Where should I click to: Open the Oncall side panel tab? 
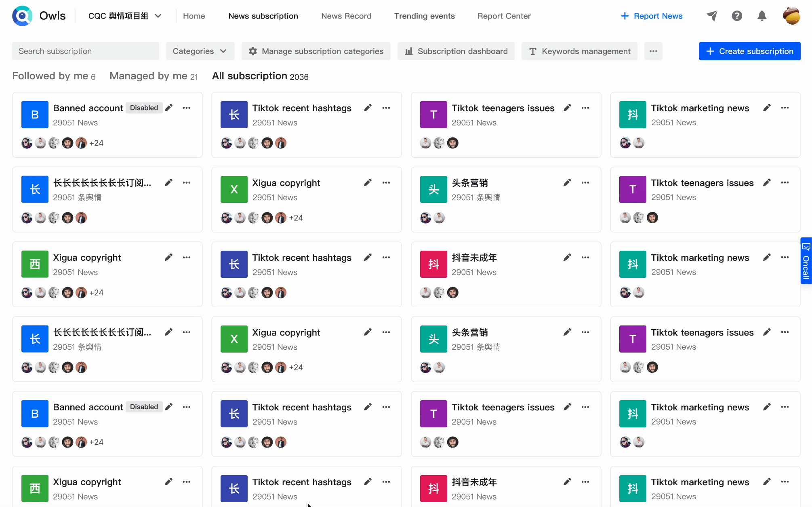coord(806,261)
